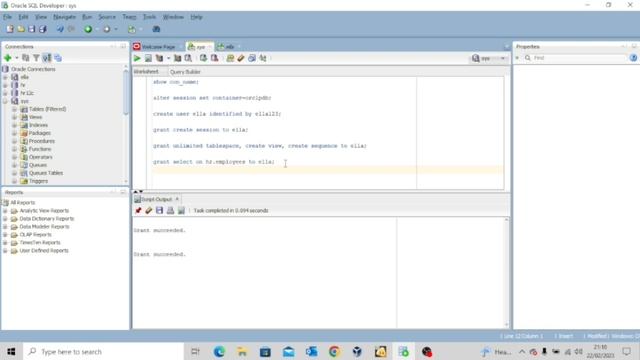The height and width of the screenshot is (360, 640).
Task: Click the Autotrace icon in worksheet toolbar
Action: coord(178,58)
